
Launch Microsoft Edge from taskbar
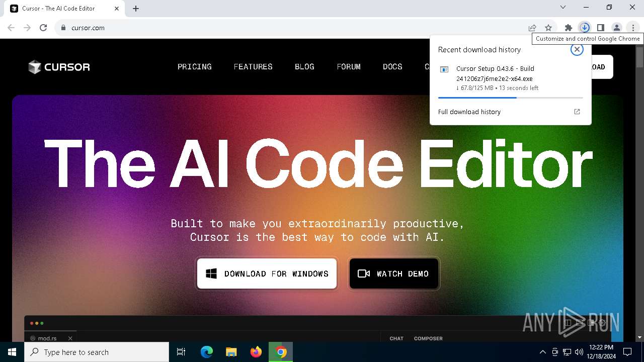207,352
